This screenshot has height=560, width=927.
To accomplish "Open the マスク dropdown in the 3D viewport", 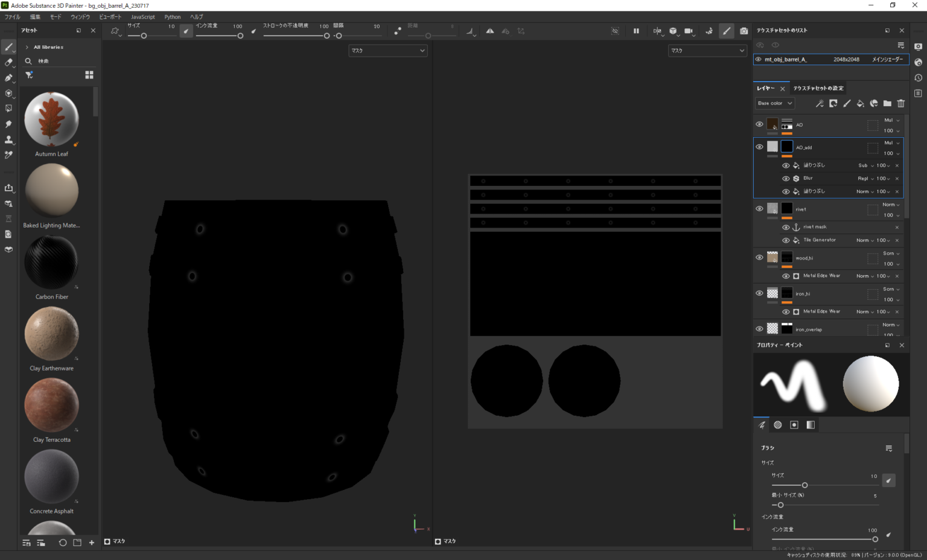I will click(x=387, y=51).
